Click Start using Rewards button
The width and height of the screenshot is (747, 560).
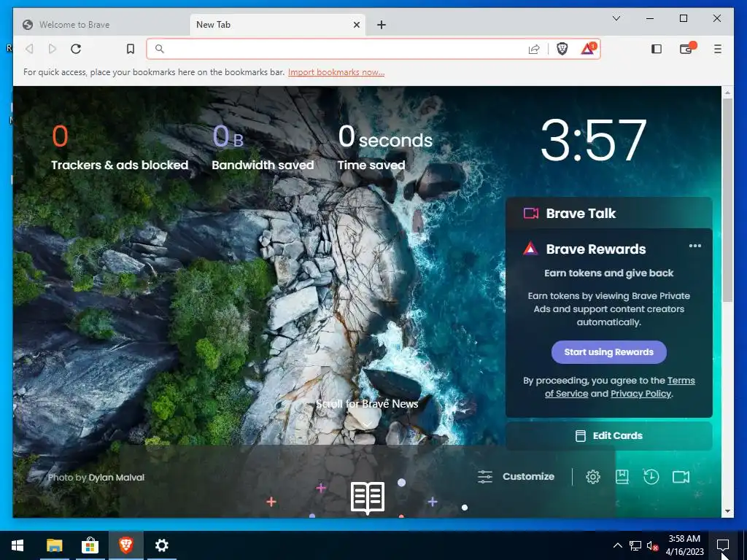[x=609, y=352]
